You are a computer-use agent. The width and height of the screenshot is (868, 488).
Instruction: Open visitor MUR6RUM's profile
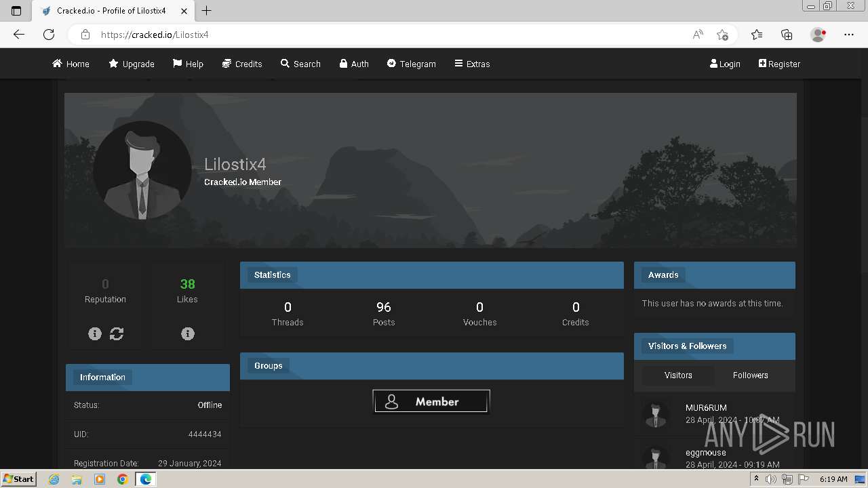click(706, 408)
